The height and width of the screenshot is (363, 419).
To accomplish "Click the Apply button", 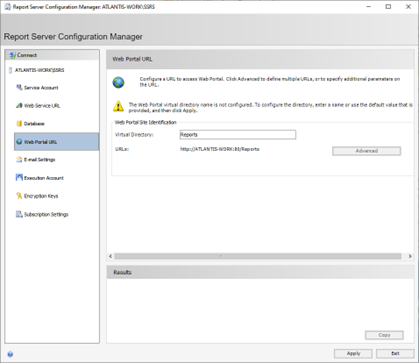I will point(353,353).
